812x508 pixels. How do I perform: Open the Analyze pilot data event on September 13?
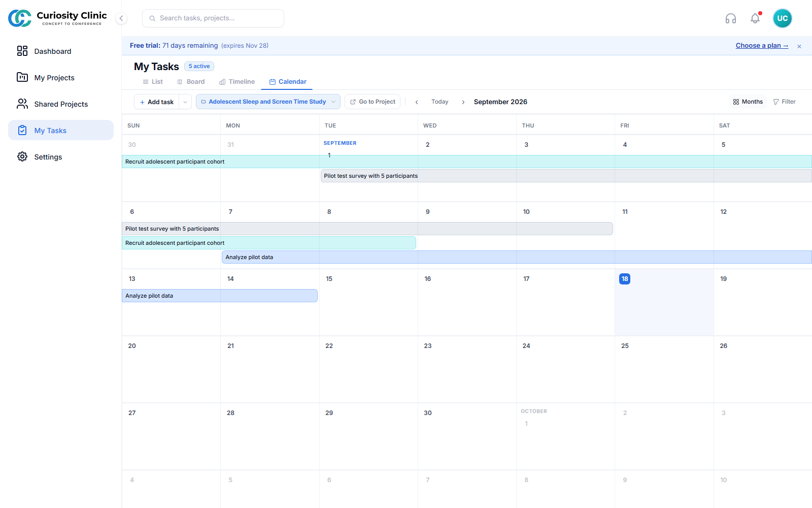220,296
